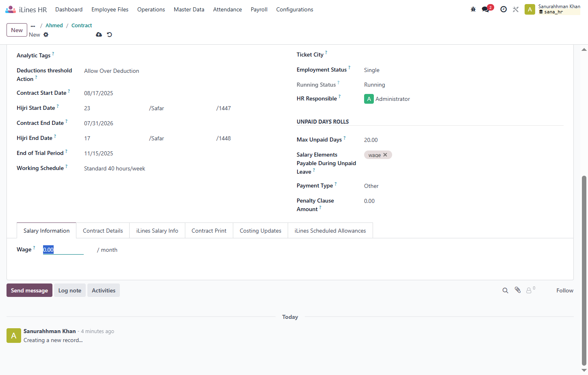Click the iLines HR app logo icon
588x375 pixels.
click(11, 9)
